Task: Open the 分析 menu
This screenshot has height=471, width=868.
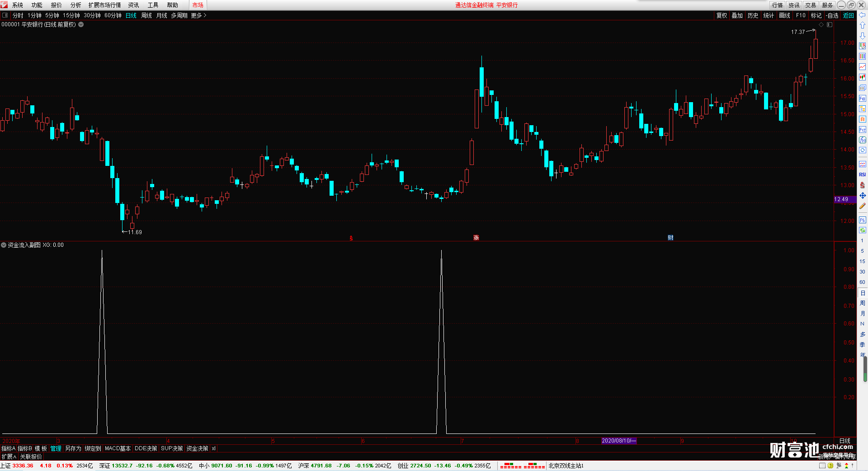Action: [x=76, y=5]
